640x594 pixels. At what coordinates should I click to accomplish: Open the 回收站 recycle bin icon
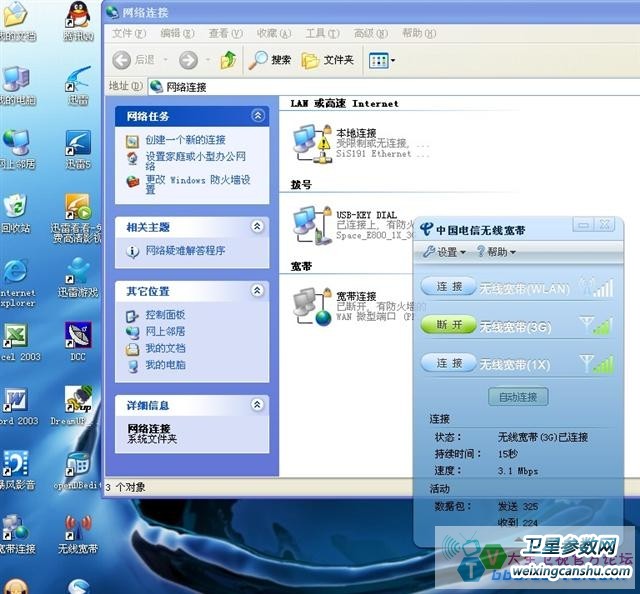pos(16,213)
